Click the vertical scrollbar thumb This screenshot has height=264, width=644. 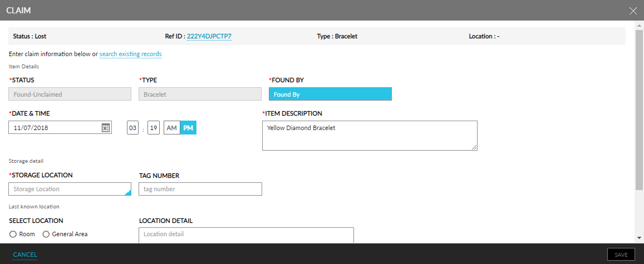click(639, 109)
